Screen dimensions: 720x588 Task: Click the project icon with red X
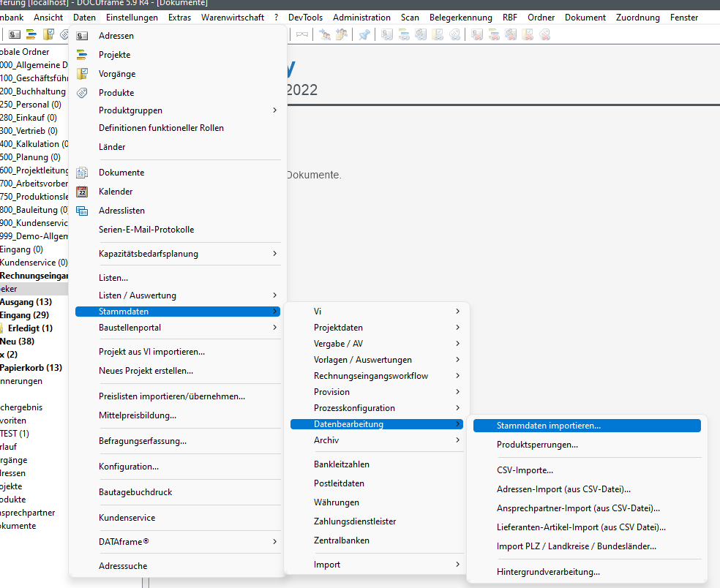point(494,34)
